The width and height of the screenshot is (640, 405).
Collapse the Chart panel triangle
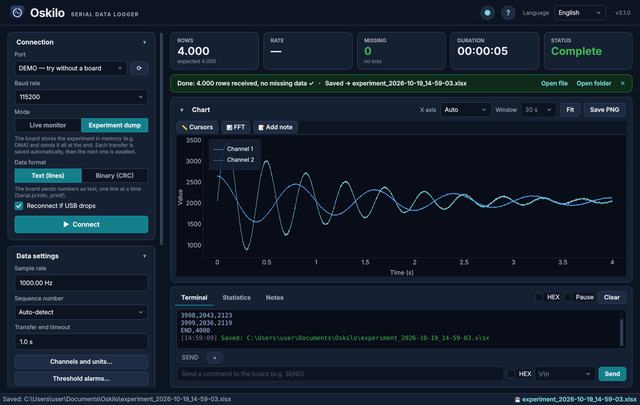(182, 110)
